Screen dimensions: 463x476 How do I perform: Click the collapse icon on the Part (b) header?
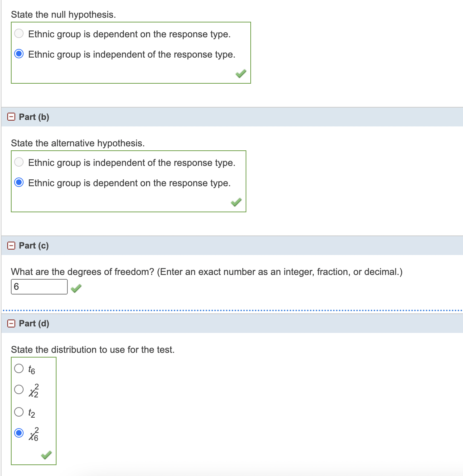point(11,117)
